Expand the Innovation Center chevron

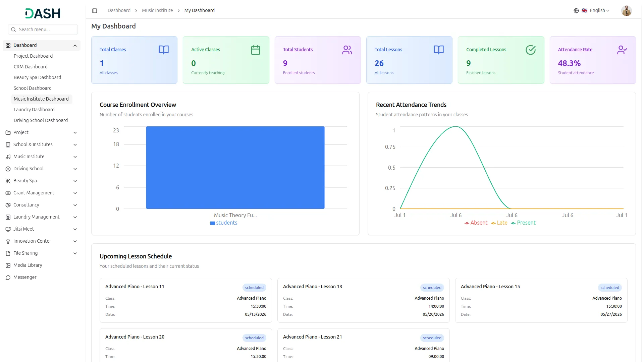pos(75,241)
